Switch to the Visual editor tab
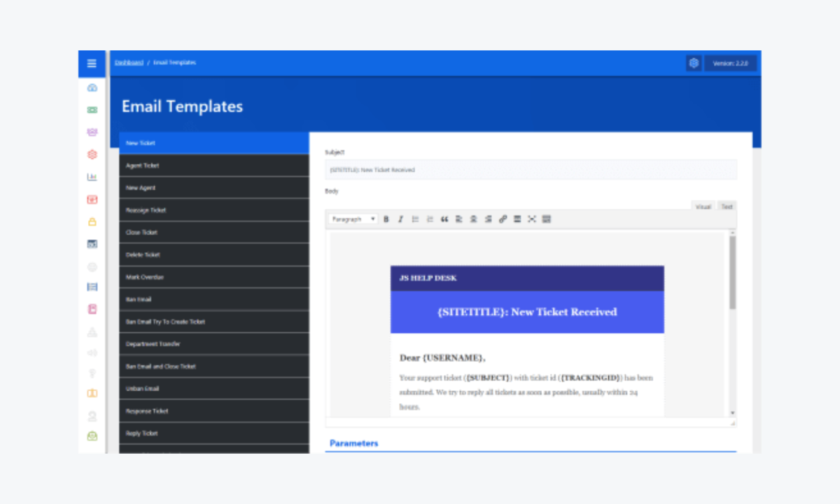The width and height of the screenshot is (840, 504). tap(703, 206)
